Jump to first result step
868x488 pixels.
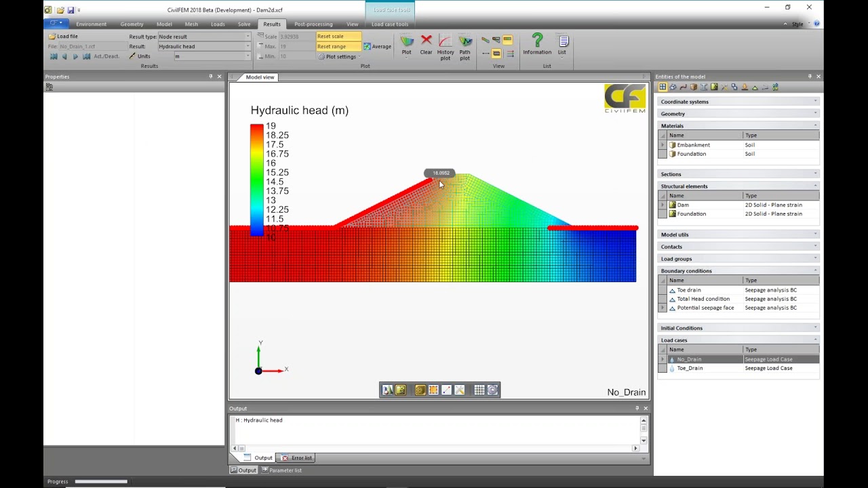pyautogui.click(x=54, y=56)
